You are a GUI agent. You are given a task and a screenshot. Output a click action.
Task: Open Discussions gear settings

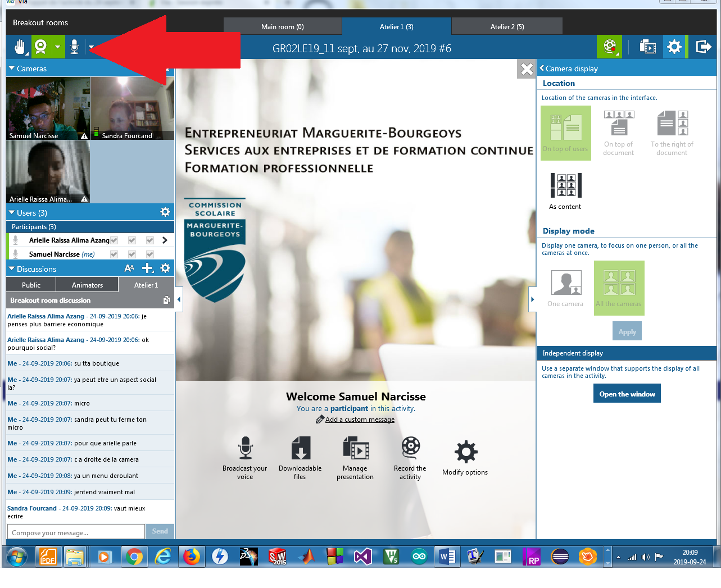pyautogui.click(x=165, y=268)
